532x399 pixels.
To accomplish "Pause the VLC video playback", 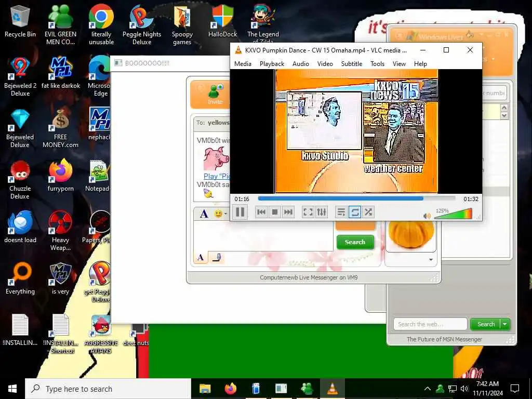I will tap(240, 212).
